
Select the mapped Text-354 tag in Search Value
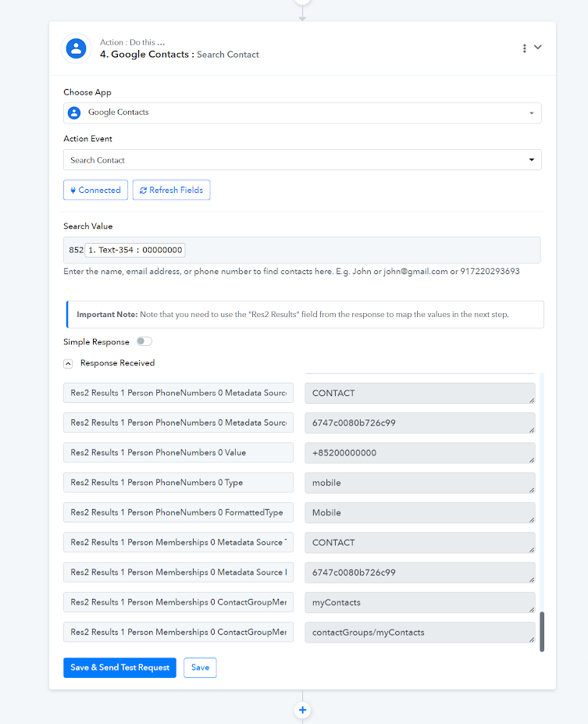[x=135, y=250]
